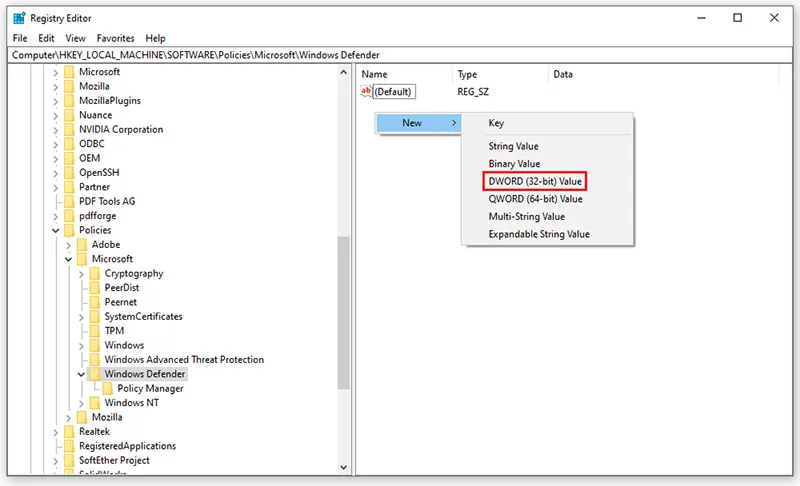Viewport: 800px width, 486px height.
Task: Click the Nuance folder icon
Action: [69, 115]
